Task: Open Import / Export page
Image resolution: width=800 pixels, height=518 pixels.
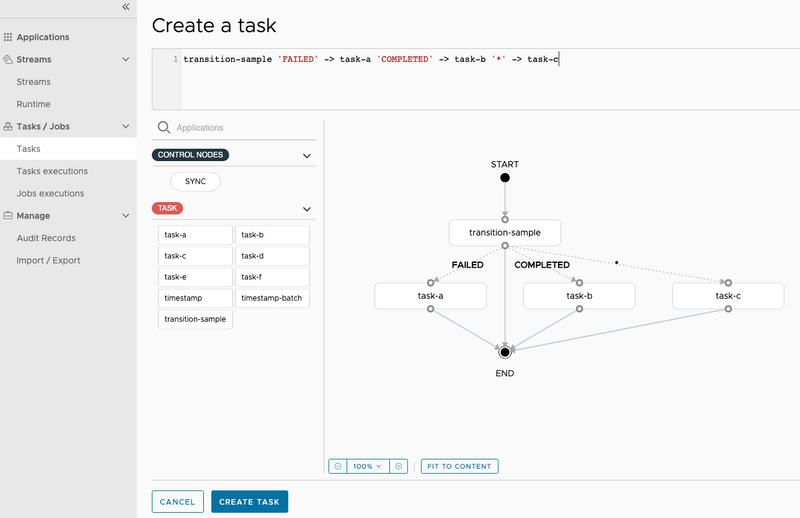Action: click(48, 260)
